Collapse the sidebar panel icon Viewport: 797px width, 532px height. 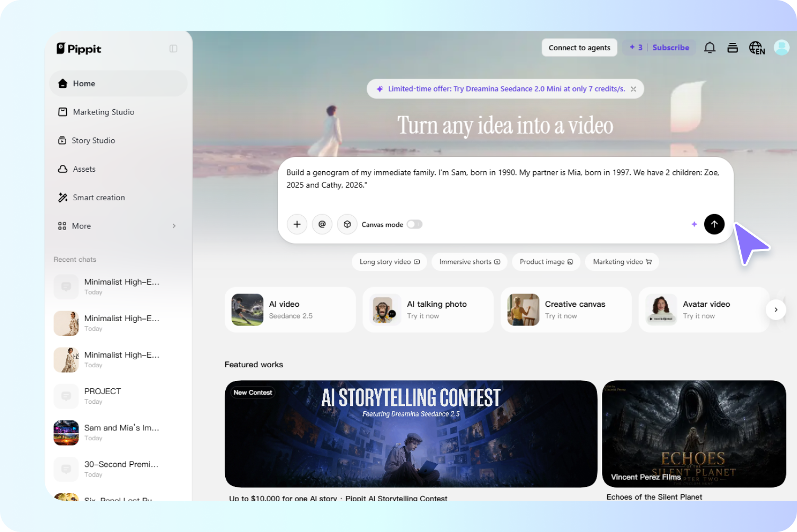tap(173, 49)
